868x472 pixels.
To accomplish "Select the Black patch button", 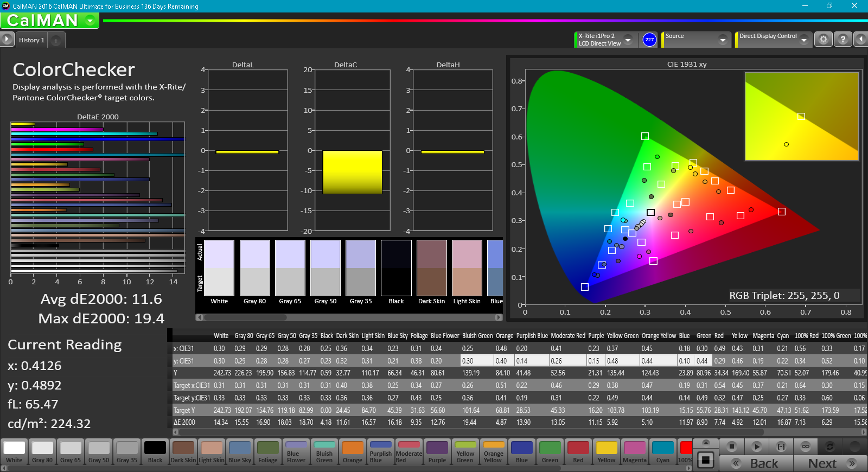I will 155,452.
